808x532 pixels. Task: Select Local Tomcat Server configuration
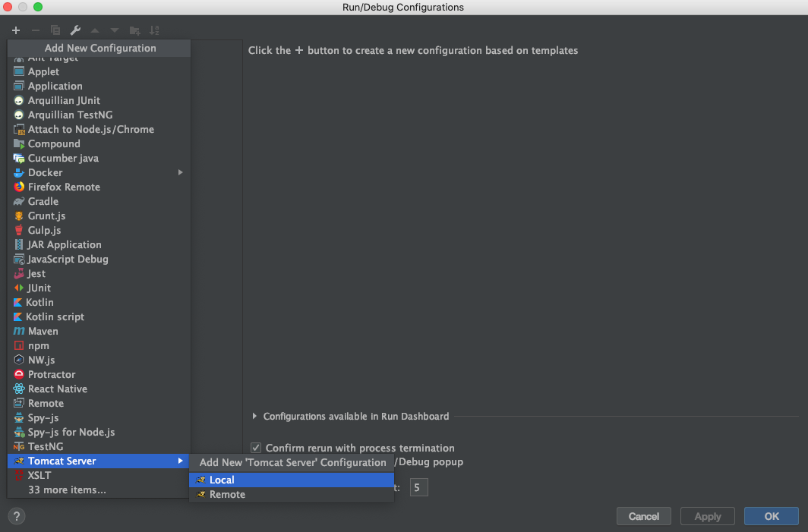pyautogui.click(x=292, y=480)
